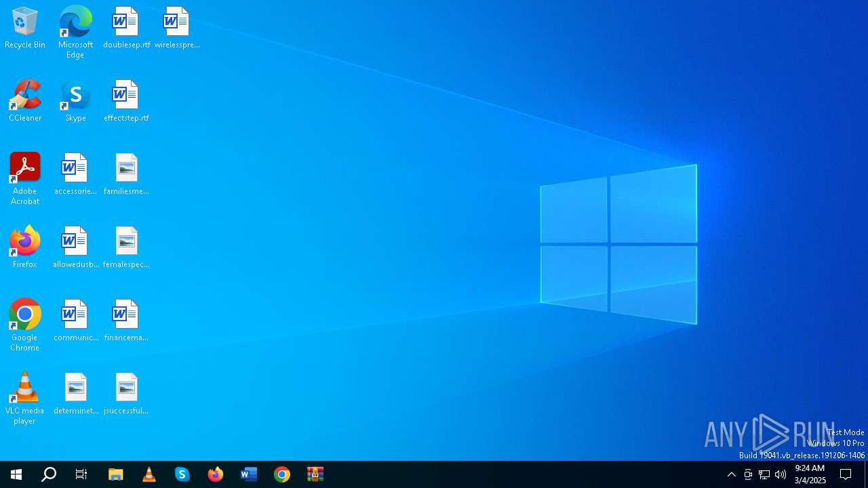Open the Recycle Bin desktop icon
Image resolution: width=868 pixels, height=488 pixels.
(25, 28)
